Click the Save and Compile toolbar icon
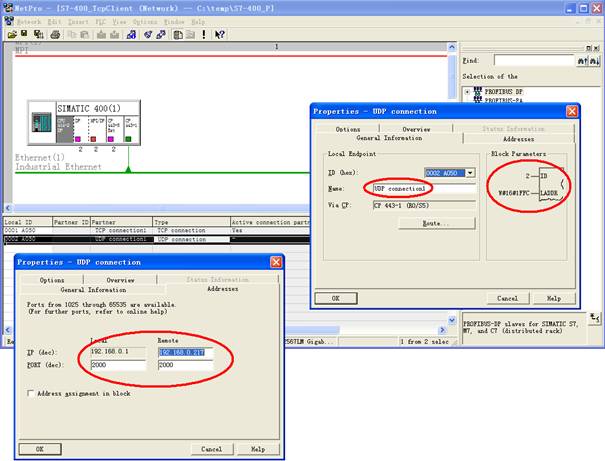 pyautogui.click(x=38, y=35)
